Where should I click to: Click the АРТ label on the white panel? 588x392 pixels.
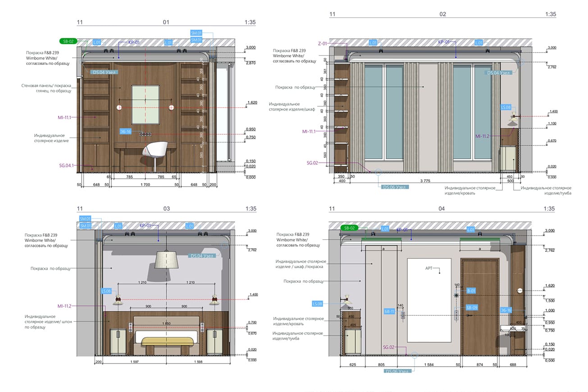pyautogui.click(x=428, y=268)
